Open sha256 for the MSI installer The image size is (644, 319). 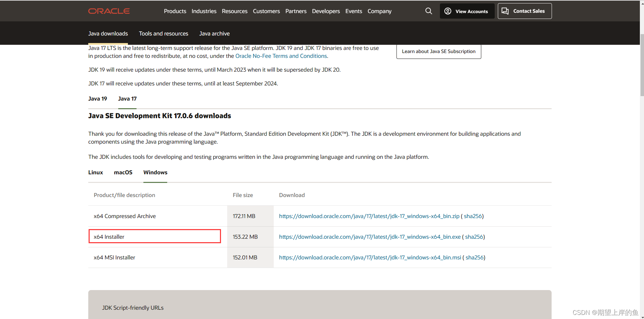point(475,257)
